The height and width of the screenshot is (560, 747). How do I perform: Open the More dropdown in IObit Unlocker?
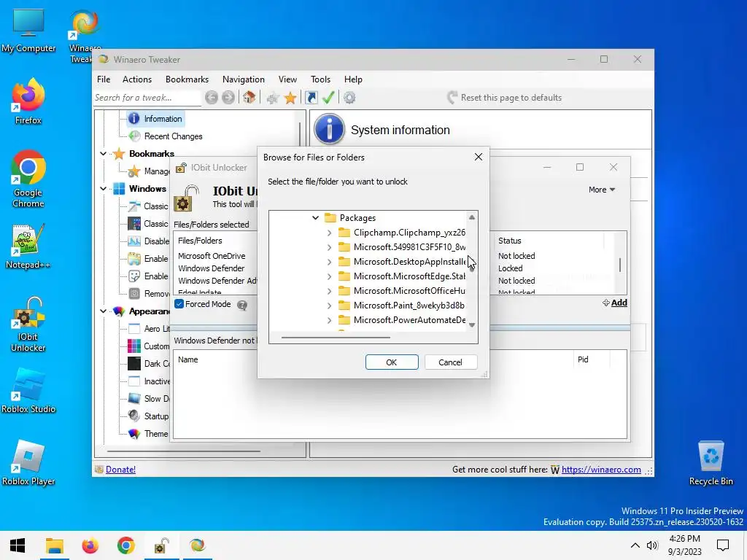602,190
